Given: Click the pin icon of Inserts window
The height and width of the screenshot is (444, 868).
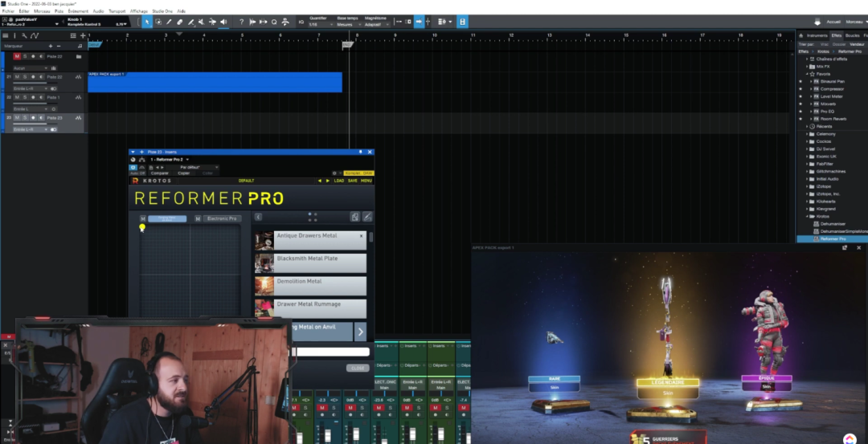Looking at the screenshot, I should [x=361, y=152].
